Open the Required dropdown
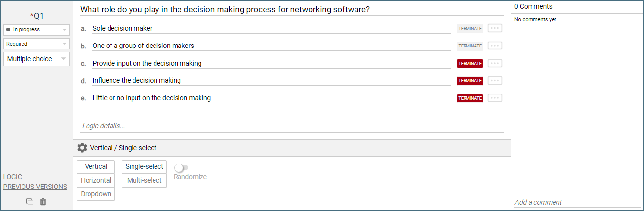644x211 pixels. click(37, 44)
